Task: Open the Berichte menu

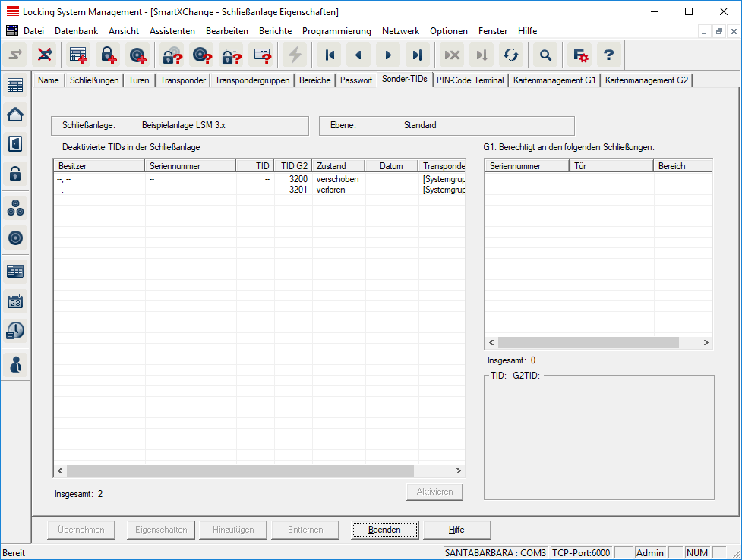Action: [x=275, y=31]
